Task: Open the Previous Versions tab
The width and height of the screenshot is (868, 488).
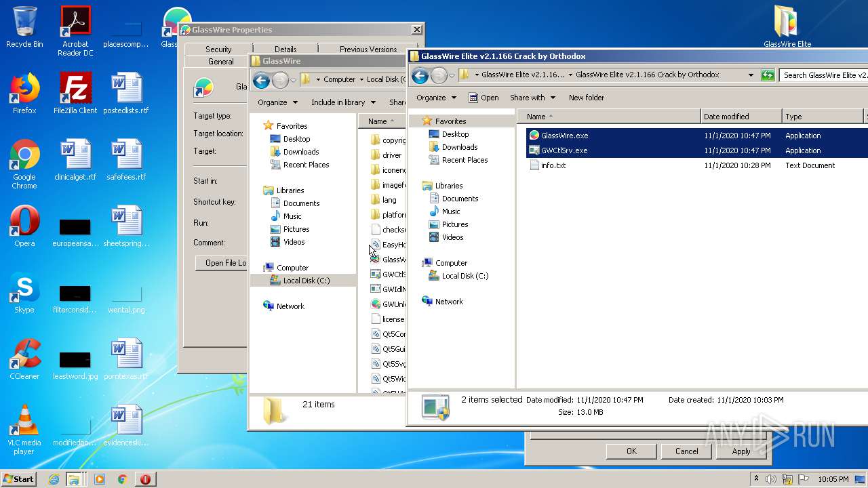Action: coord(368,49)
